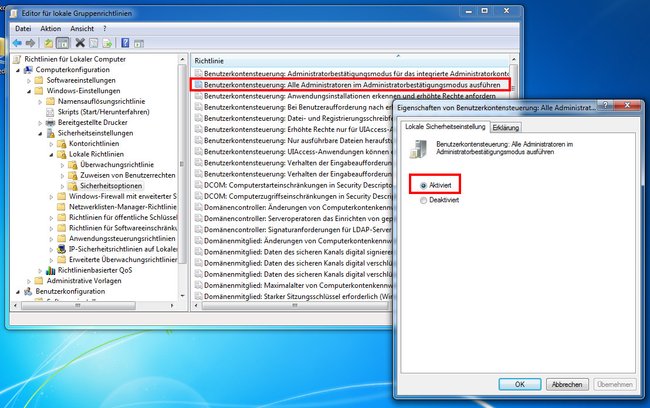
Task: Select 'Netzwerklisten-Manager-Richtlinie' tree item
Action: (123, 207)
